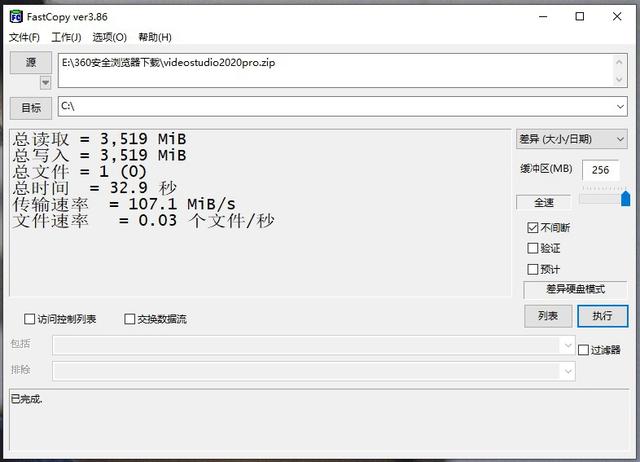Click the 总时间 = 32.9 秒 line

(94, 188)
